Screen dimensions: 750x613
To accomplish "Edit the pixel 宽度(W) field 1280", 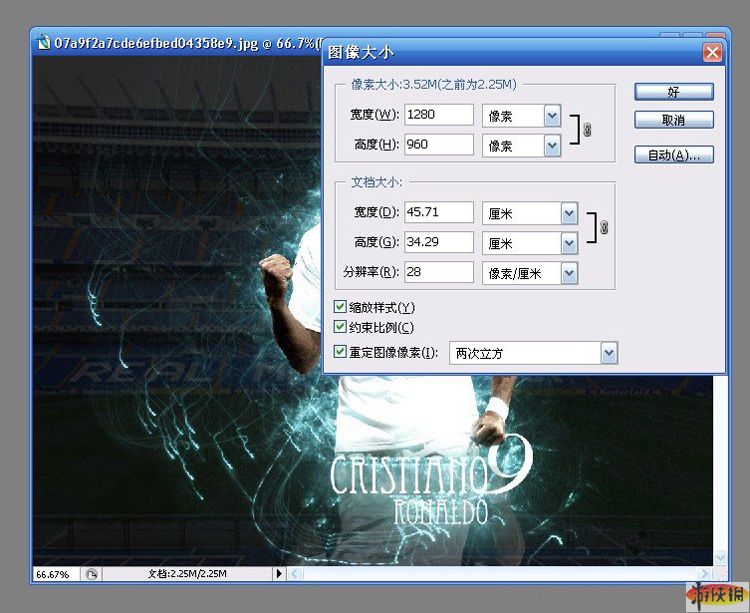I will (439, 115).
